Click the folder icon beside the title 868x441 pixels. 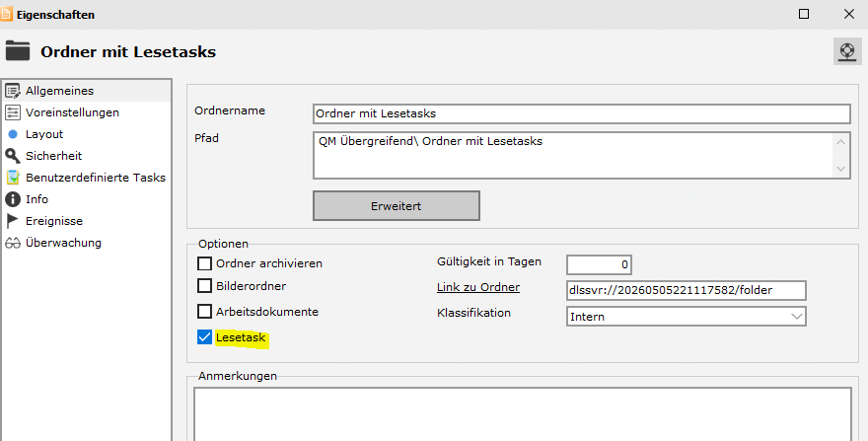18,51
